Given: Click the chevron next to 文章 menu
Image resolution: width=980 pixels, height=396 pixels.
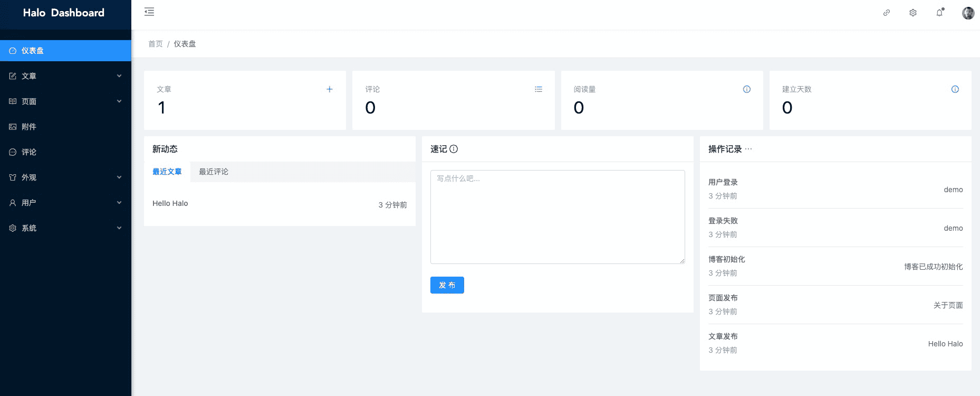Looking at the screenshot, I should point(119,76).
